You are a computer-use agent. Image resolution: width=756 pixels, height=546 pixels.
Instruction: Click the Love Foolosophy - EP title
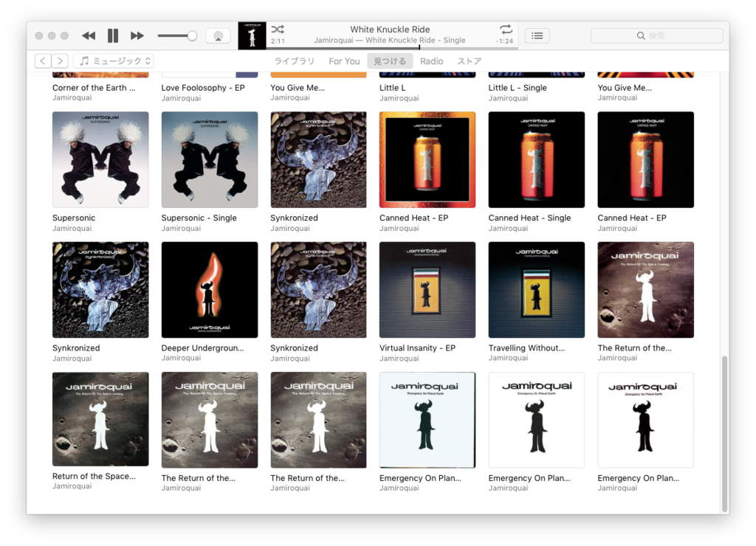pos(203,88)
